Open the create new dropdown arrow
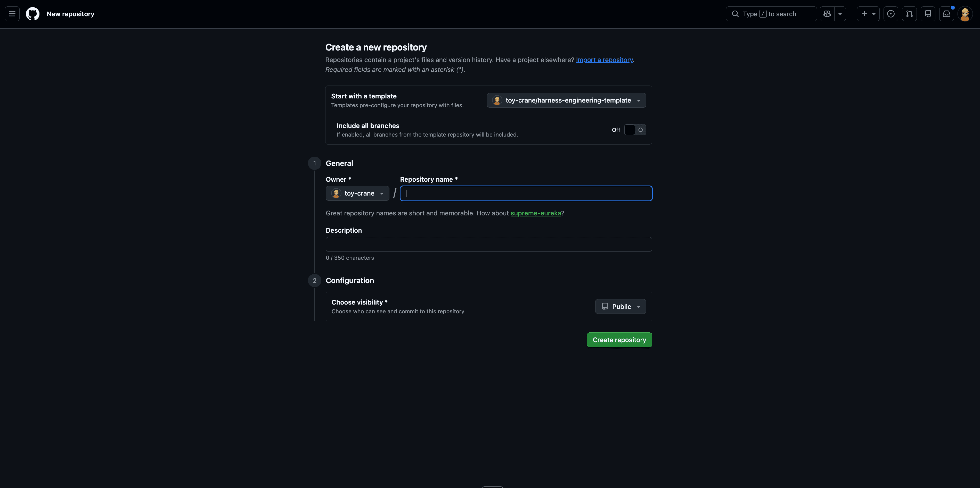The height and width of the screenshot is (488, 980). click(x=873, y=14)
